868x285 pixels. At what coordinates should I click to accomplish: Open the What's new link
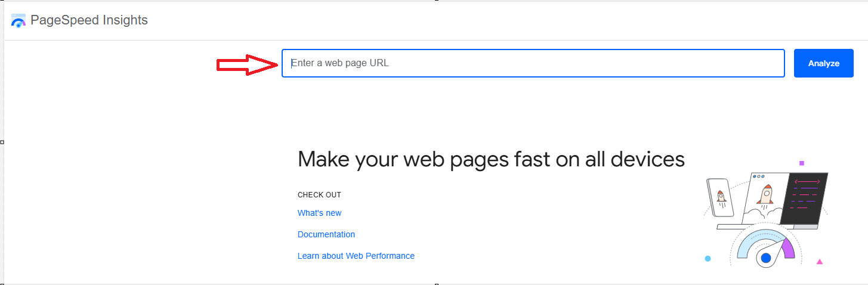319,213
